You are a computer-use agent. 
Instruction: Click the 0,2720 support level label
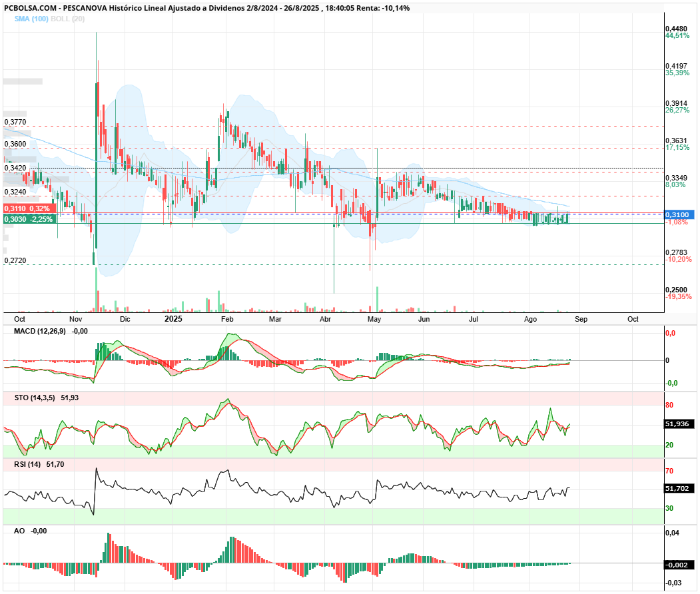(x=15, y=260)
